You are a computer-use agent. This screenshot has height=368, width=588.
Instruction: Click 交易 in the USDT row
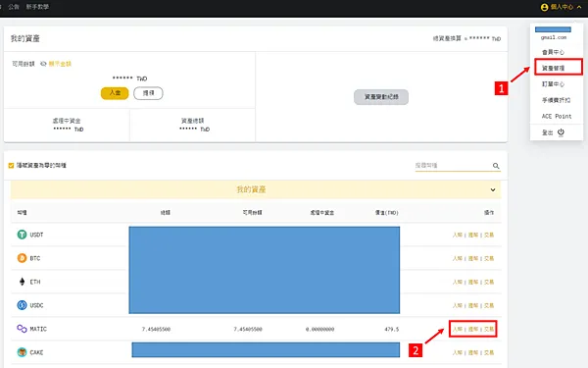(x=489, y=235)
